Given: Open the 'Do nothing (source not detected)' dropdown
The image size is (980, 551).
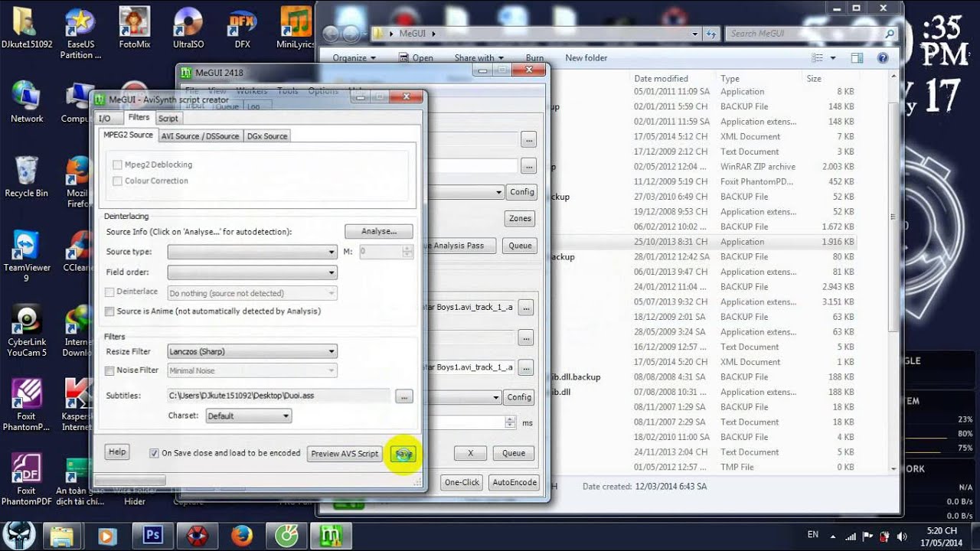Looking at the screenshot, I should click(252, 293).
